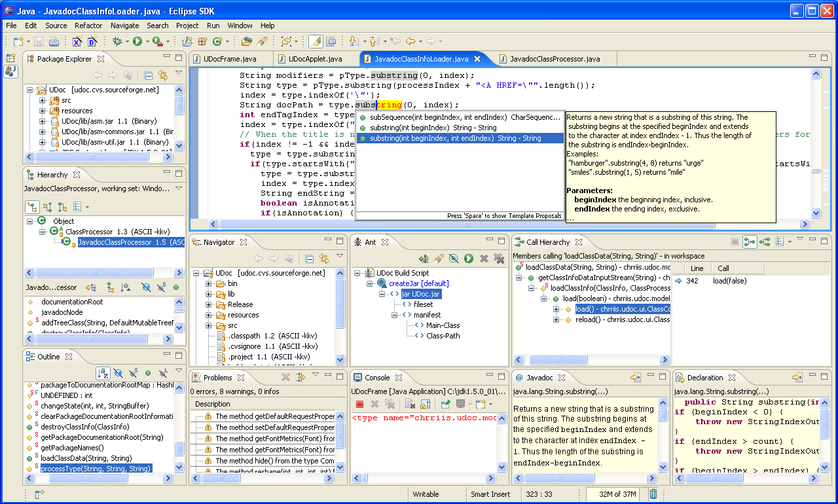Expand the Release folder in Navigator
The height and width of the screenshot is (504, 838).
209,304
